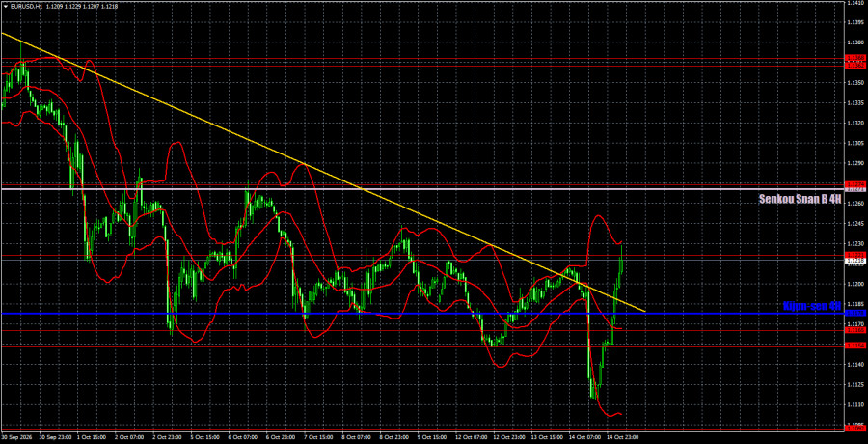Click the 7 Oct 15:00 time axis label
Viewport: 868px width, 444px height.
[319, 437]
